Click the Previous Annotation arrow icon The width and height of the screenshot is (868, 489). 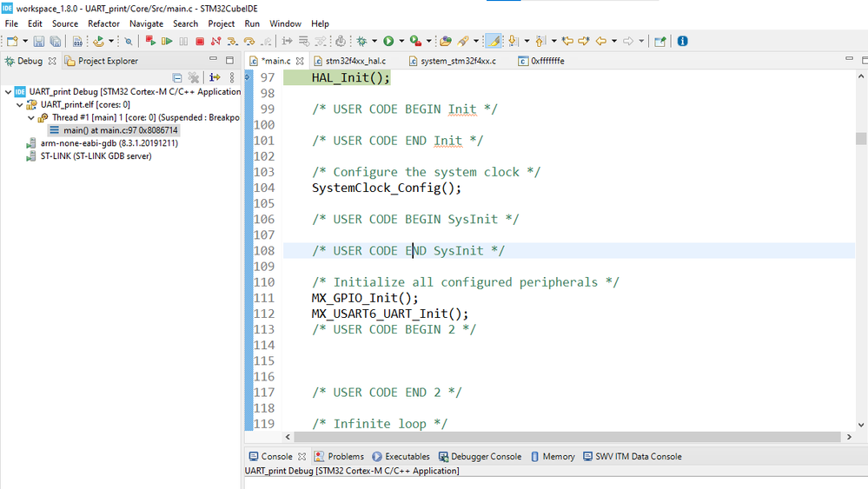point(540,41)
